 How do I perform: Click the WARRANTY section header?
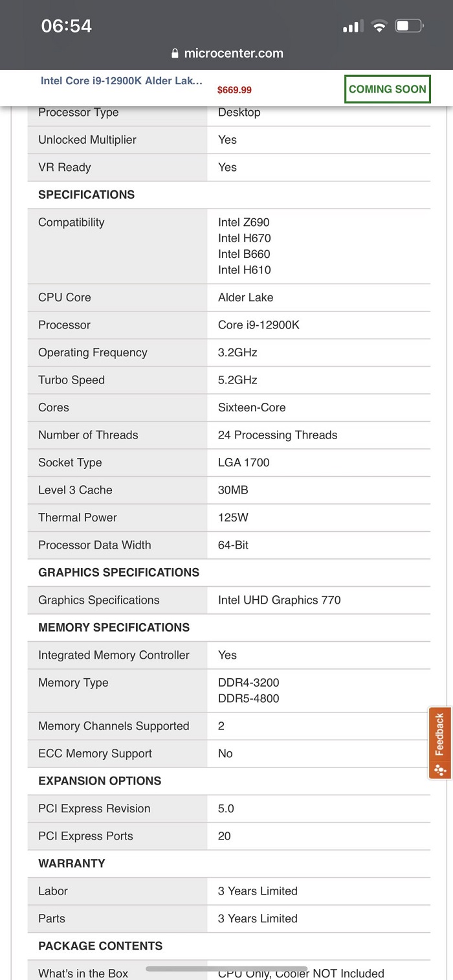[x=71, y=863]
